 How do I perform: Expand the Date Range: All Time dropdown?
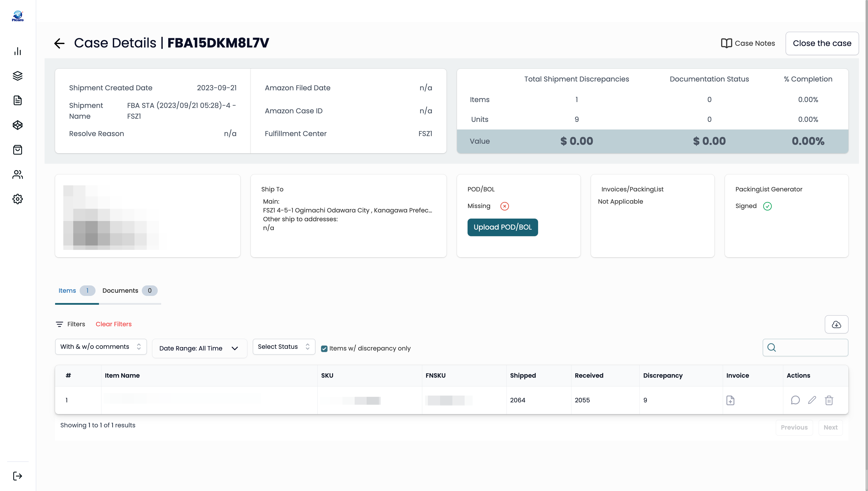point(199,348)
